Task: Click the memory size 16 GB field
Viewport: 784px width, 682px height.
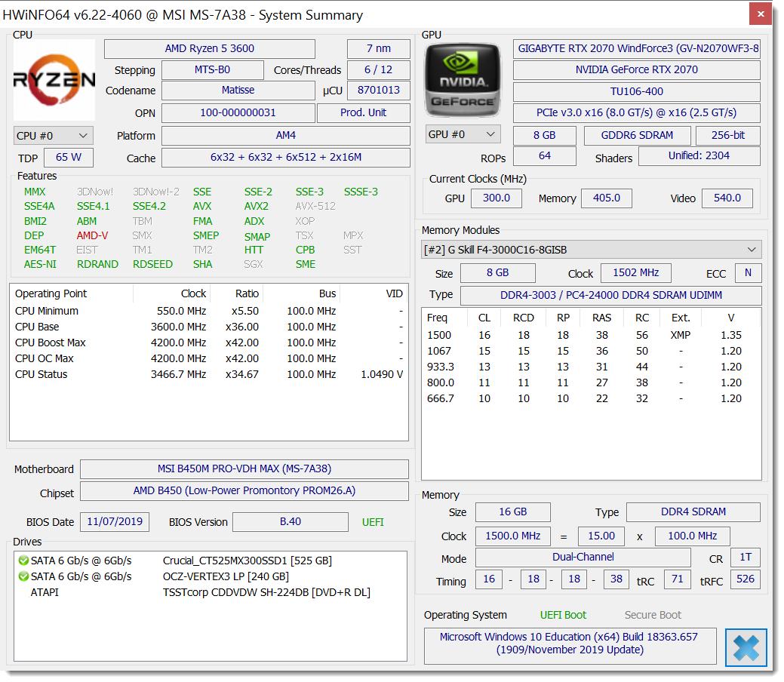Action: (513, 512)
